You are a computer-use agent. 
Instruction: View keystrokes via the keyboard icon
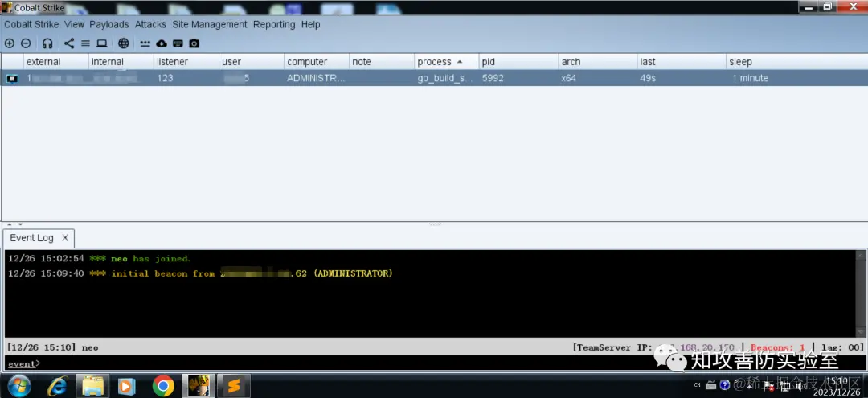point(178,43)
